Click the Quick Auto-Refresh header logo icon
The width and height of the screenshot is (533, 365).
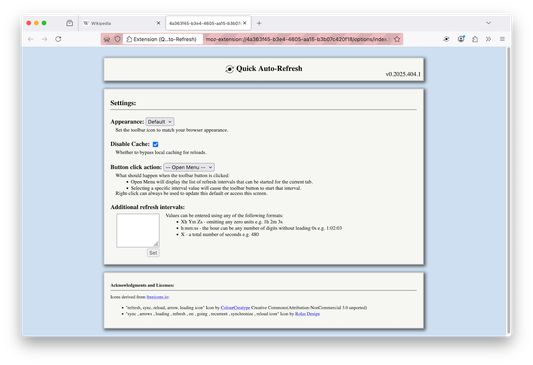click(x=229, y=69)
